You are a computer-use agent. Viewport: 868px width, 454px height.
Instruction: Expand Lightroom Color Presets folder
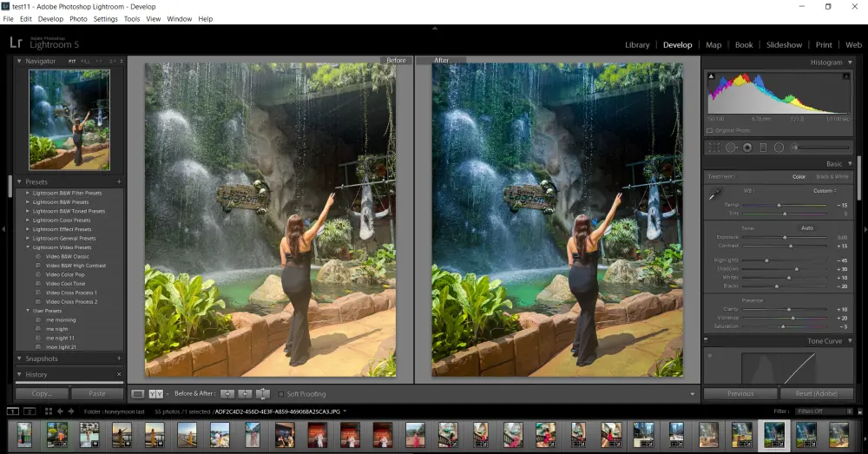click(x=28, y=220)
